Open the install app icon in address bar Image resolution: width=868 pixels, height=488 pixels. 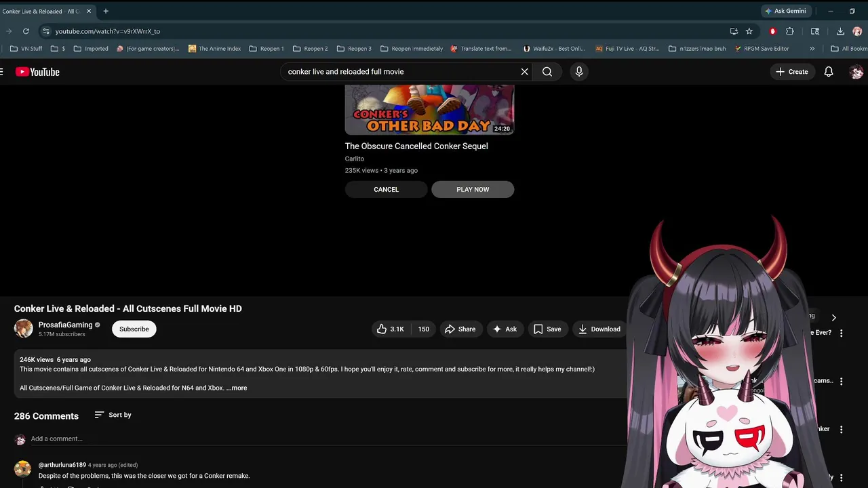pyautogui.click(x=734, y=31)
